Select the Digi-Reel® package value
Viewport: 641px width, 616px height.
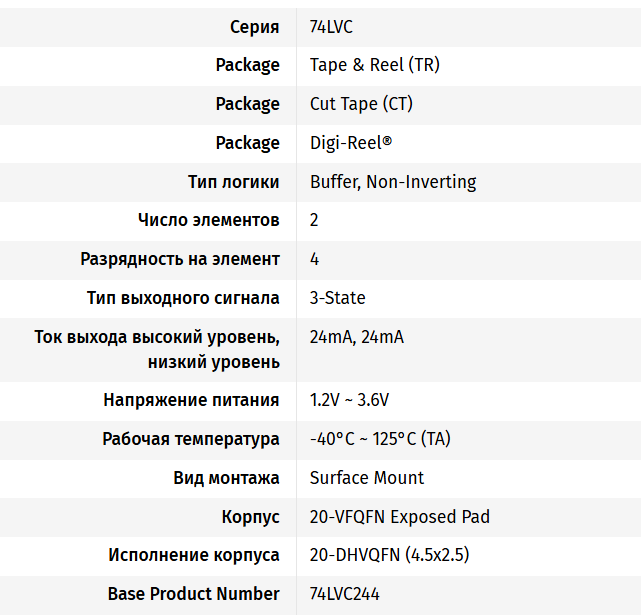click(x=351, y=143)
